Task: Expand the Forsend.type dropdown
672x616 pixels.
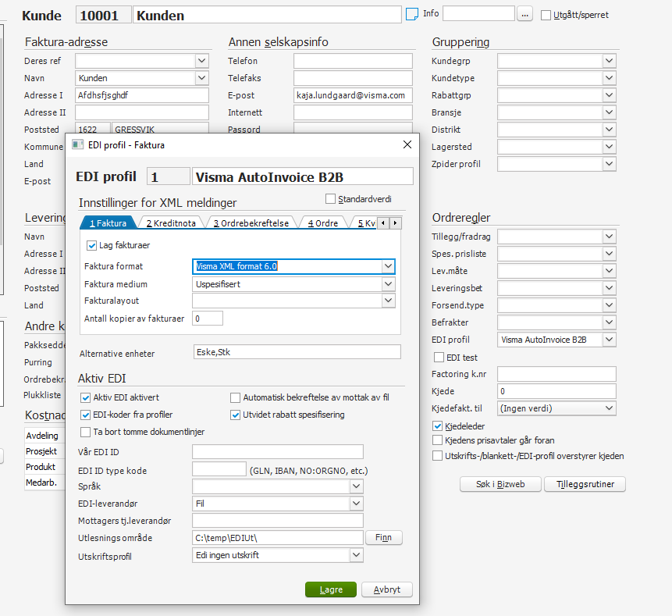Action: point(609,304)
